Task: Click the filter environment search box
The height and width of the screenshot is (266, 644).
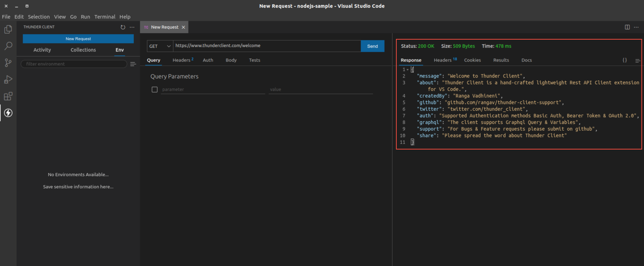Action: pos(74,64)
